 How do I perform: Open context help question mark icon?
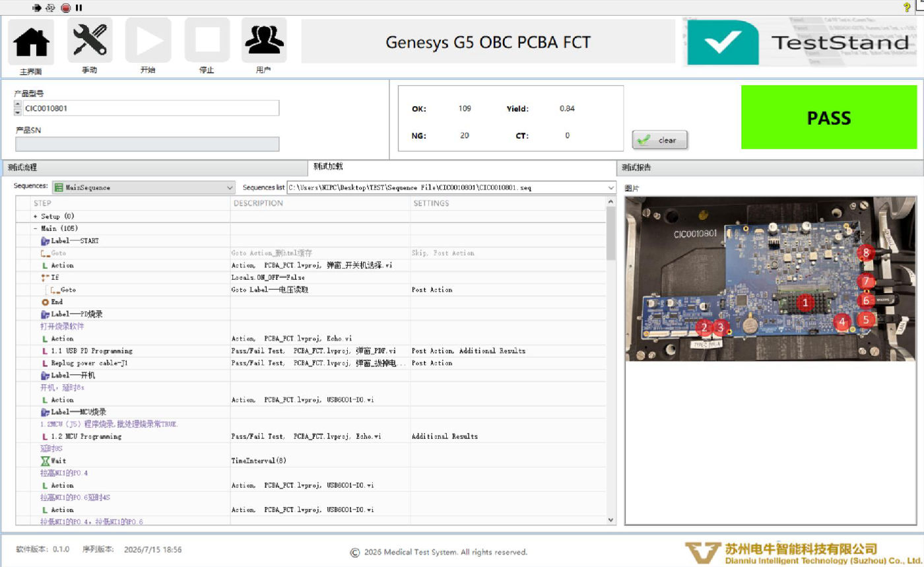click(907, 8)
